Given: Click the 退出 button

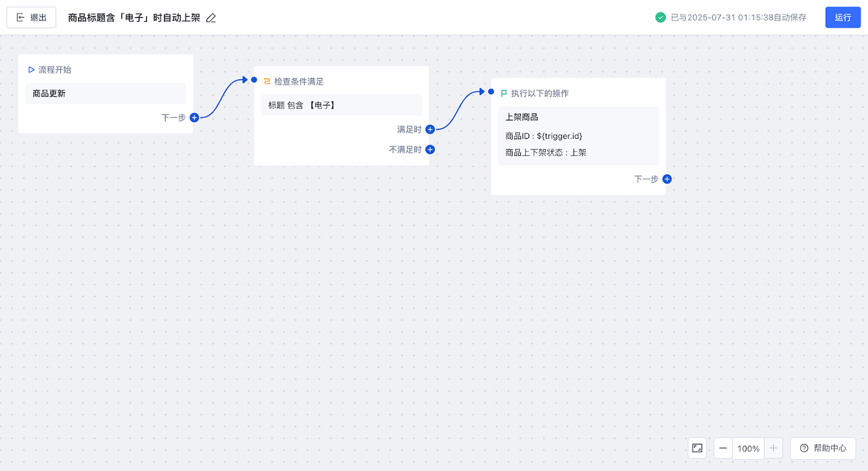Looking at the screenshot, I should (31, 17).
